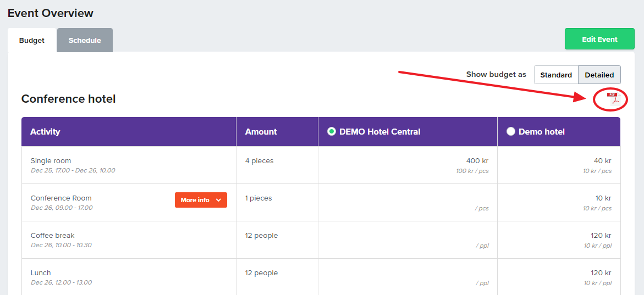The image size is (644, 295).
Task: Click the chevron on More info button
Action: [218, 200]
